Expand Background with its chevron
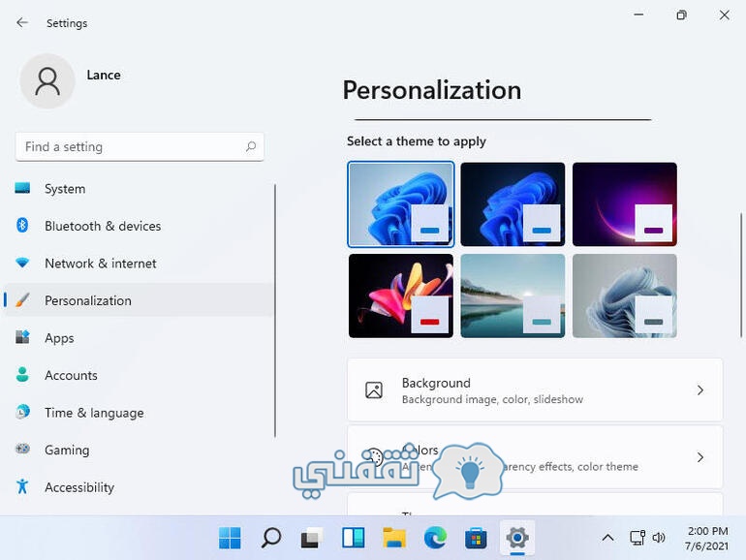746x560 pixels. click(699, 390)
